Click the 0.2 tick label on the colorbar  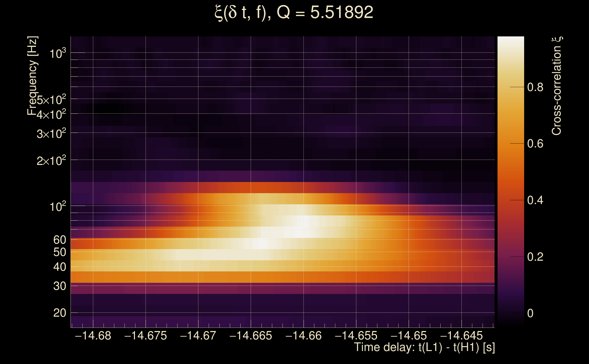click(x=535, y=257)
